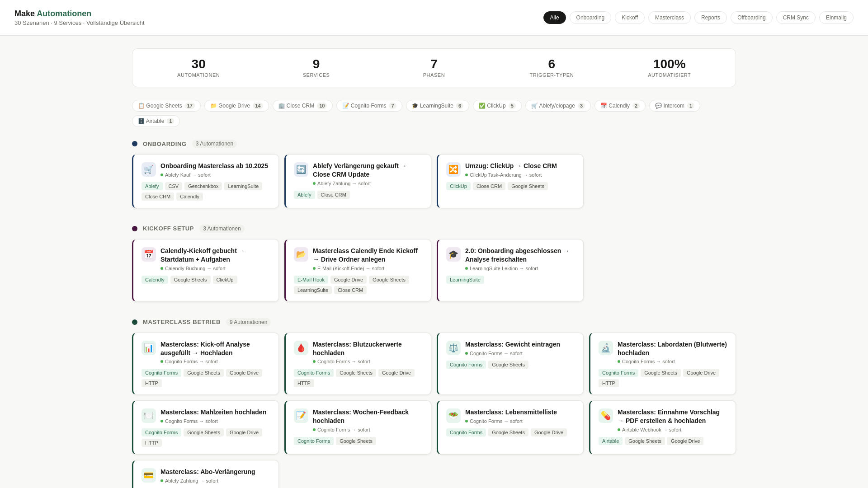Click the microscope icon on Labordaten card
868x488 pixels.
click(x=606, y=348)
